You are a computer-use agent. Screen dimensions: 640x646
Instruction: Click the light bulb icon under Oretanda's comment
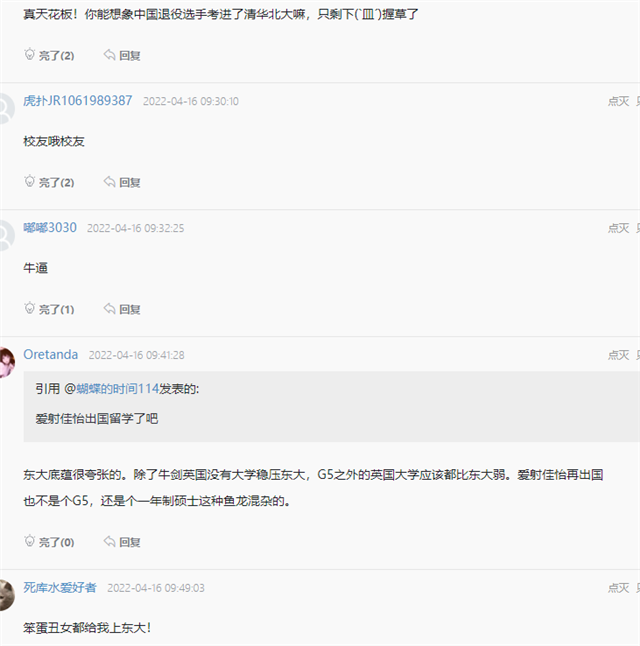pyautogui.click(x=29, y=542)
